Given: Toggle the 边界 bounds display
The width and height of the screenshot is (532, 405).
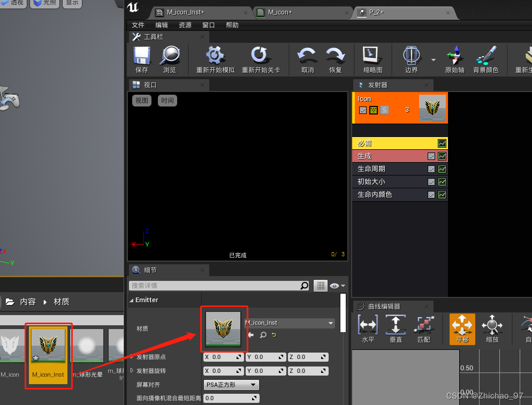Looking at the screenshot, I should point(411,59).
